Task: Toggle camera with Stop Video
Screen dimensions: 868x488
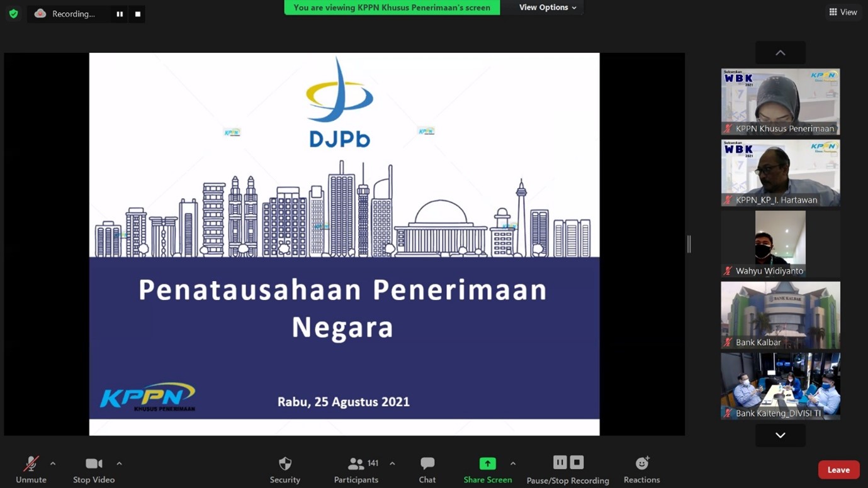Action: tap(94, 469)
